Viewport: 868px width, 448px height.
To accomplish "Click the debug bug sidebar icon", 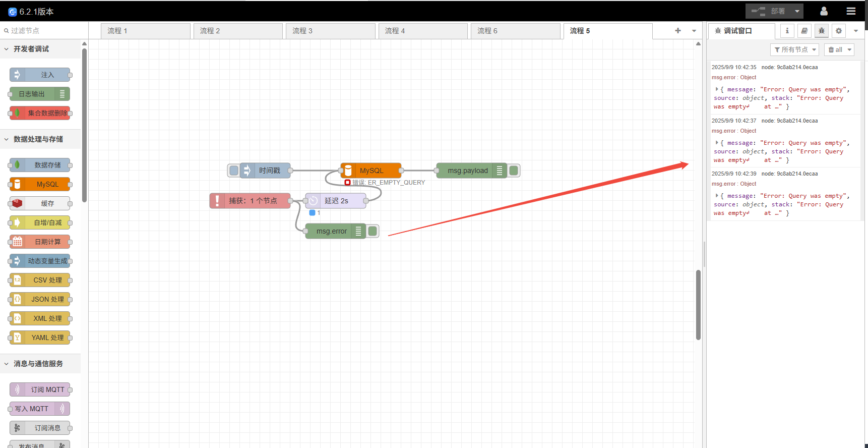I will tap(821, 31).
